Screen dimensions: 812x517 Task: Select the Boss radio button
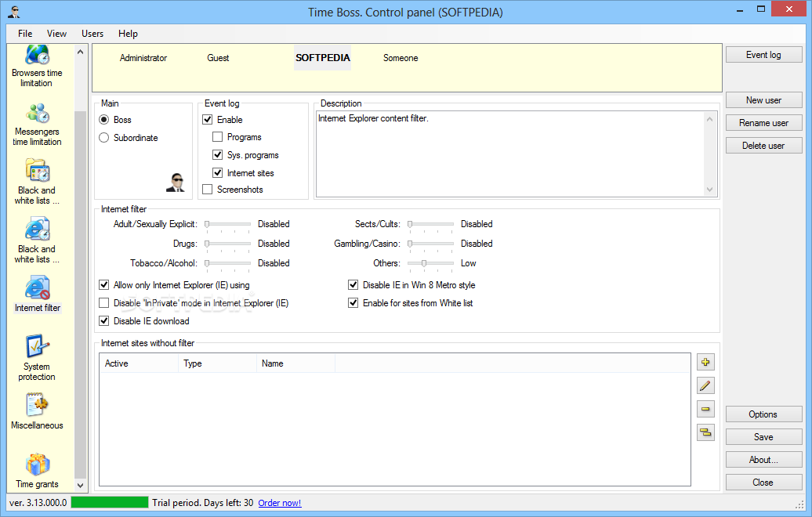pos(104,120)
